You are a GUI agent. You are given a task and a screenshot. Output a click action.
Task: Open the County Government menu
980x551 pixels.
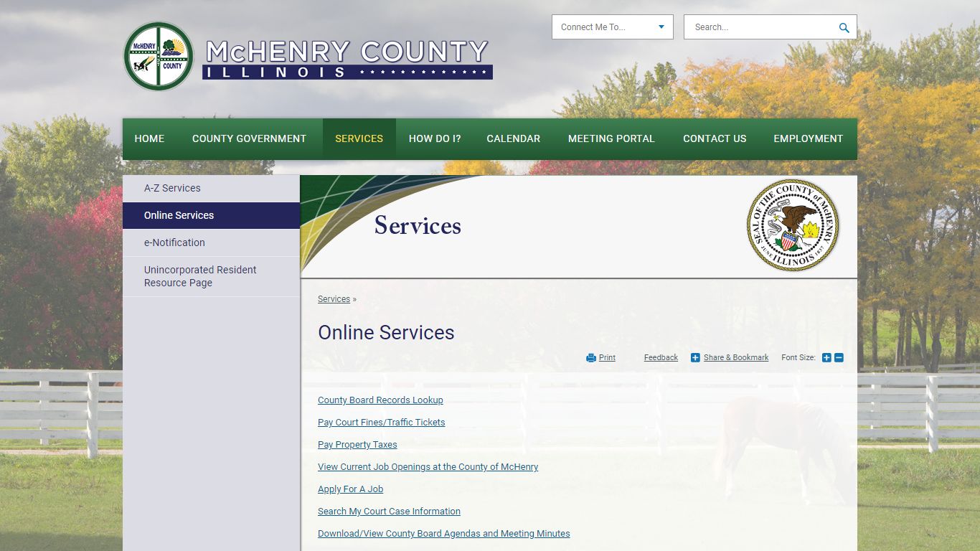tap(249, 138)
